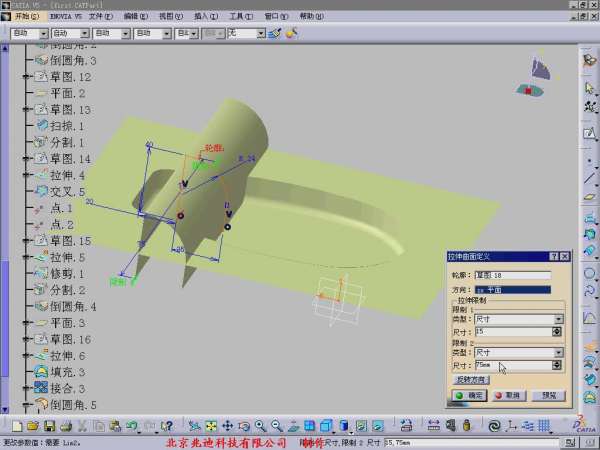
Task: Open the Limit 1 type dropdown
Action: click(557, 319)
